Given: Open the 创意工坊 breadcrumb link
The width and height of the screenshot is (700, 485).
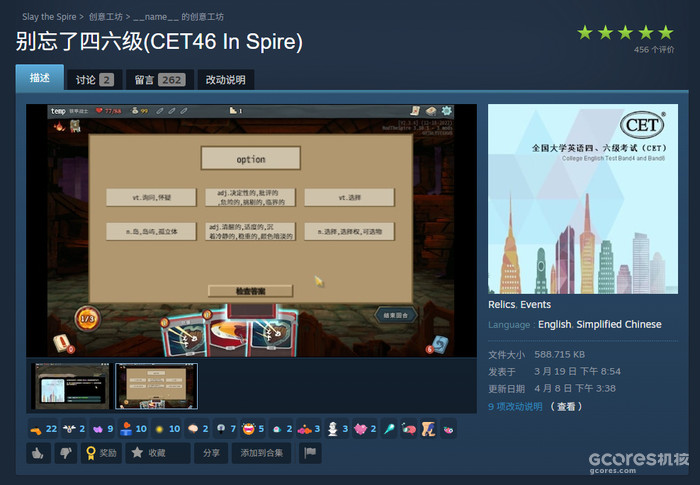Looking at the screenshot, I should click(x=105, y=17).
